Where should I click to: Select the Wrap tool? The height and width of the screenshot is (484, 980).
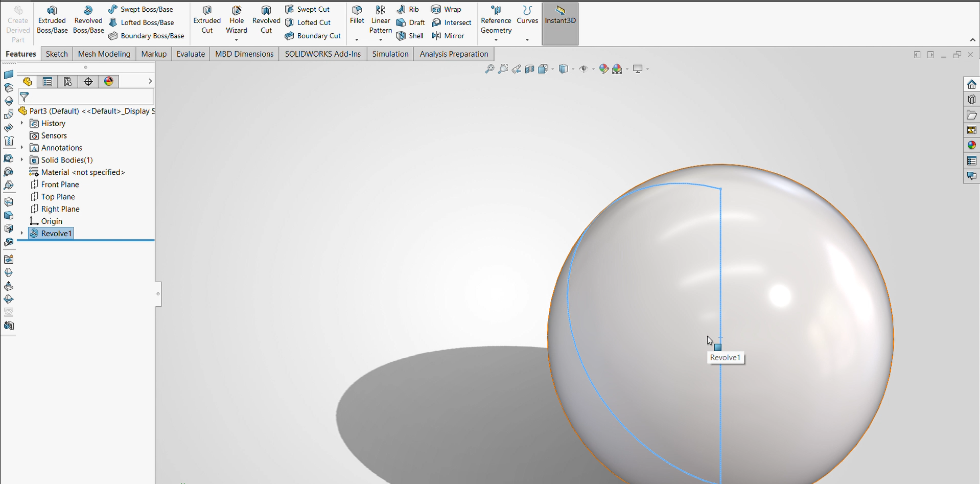(x=446, y=9)
